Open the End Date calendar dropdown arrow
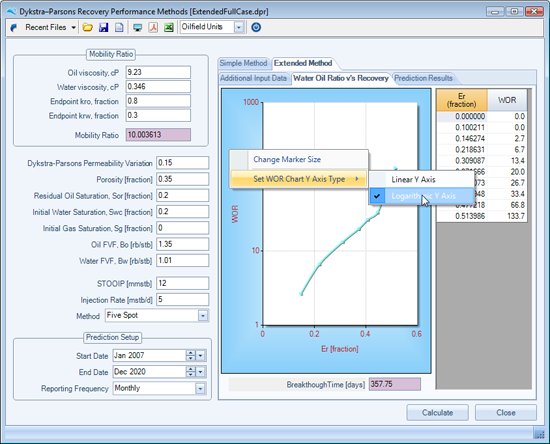The width and height of the screenshot is (550, 444). [x=200, y=372]
